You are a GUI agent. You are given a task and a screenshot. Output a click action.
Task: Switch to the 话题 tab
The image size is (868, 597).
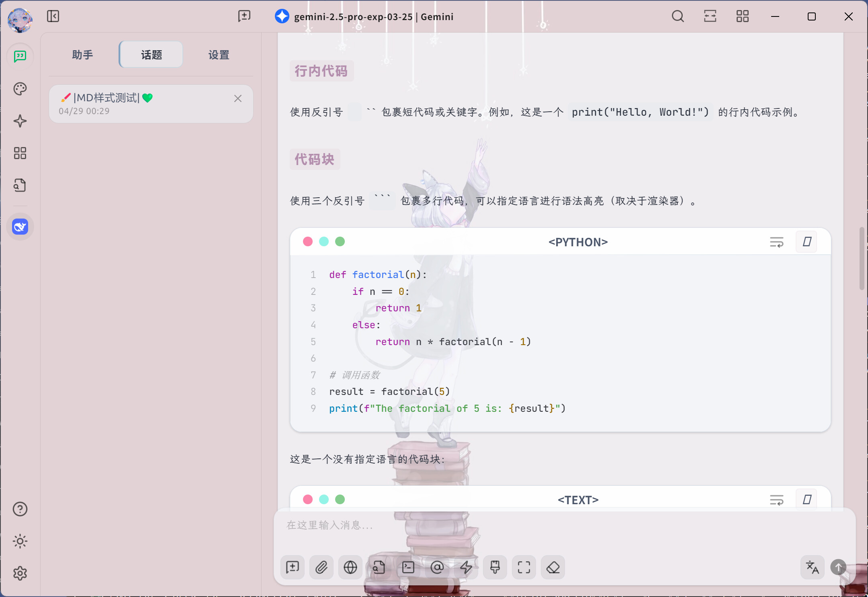tap(151, 55)
